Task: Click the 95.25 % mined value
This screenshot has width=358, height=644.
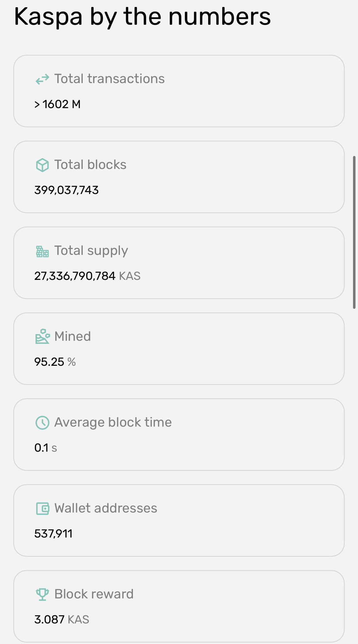Action: click(55, 362)
